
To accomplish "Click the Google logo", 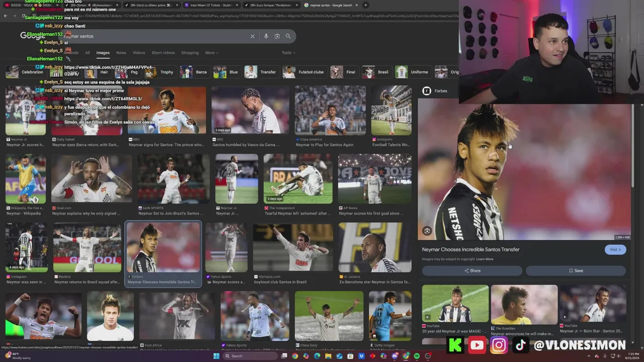I will tap(33, 36).
